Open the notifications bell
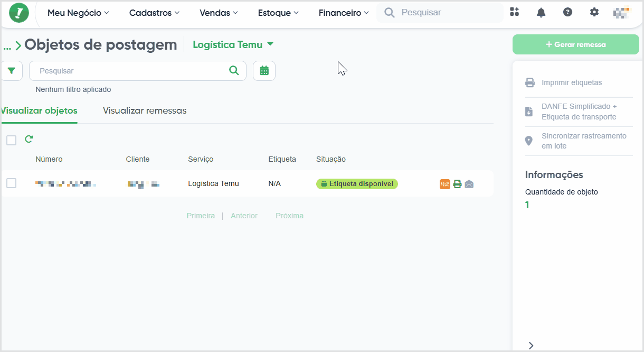Viewport: 644px width, 352px height. tap(541, 13)
